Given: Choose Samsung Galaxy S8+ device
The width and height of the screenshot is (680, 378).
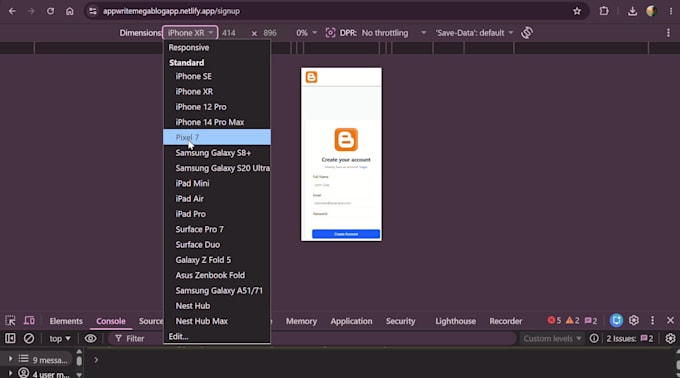Looking at the screenshot, I should click(x=217, y=153).
